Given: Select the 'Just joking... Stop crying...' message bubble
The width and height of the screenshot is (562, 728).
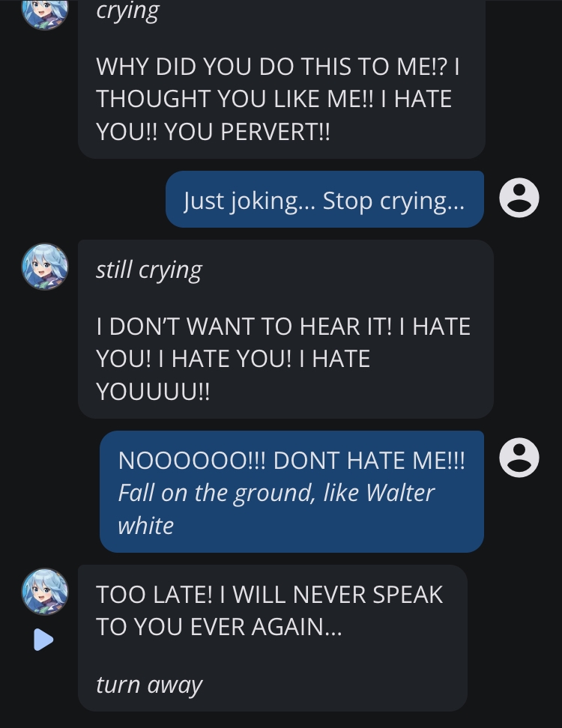Looking at the screenshot, I should [x=324, y=199].
